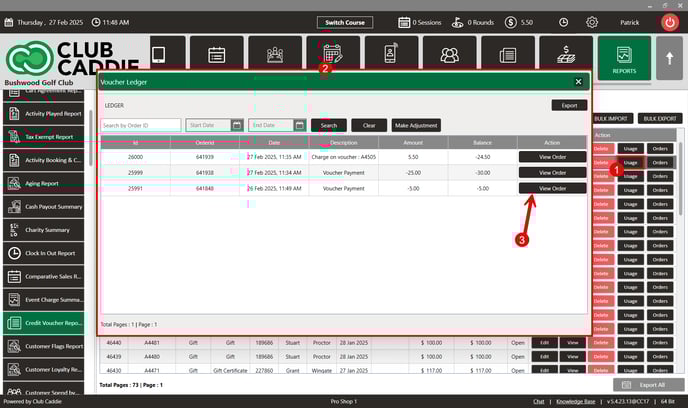Click the 0 Sessions calendar icon

point(404,22)
